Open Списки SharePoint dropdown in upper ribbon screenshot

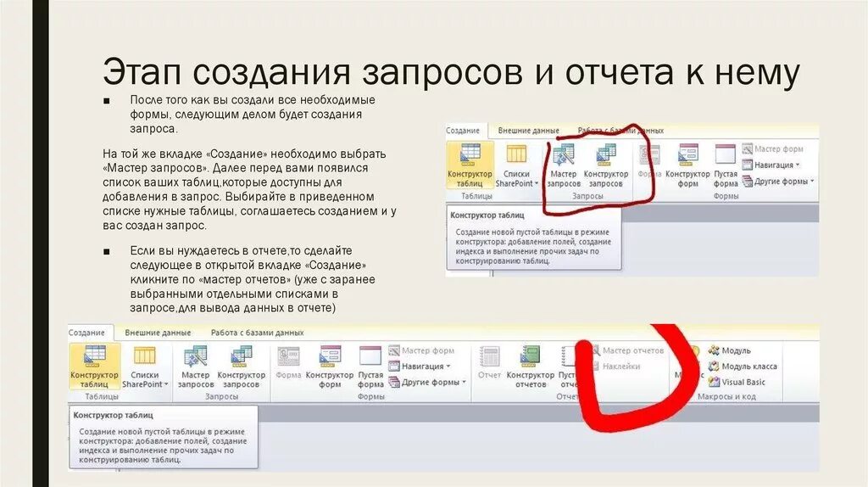(516, 165)
